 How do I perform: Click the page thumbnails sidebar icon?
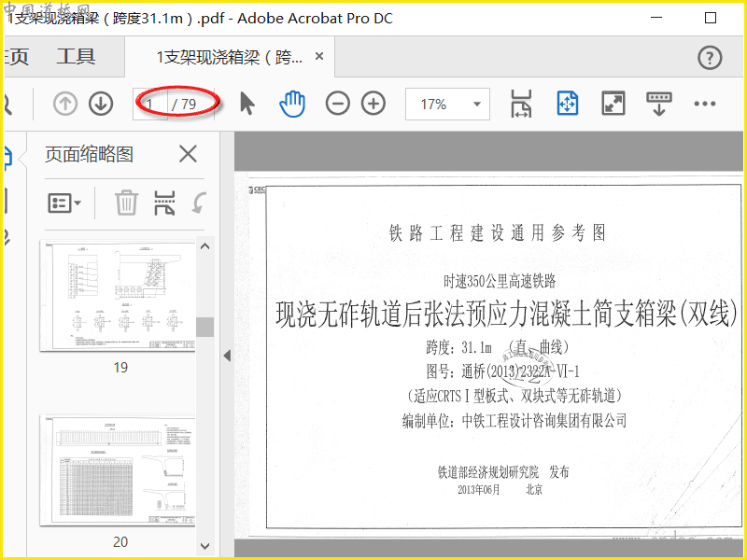point(7,159)
